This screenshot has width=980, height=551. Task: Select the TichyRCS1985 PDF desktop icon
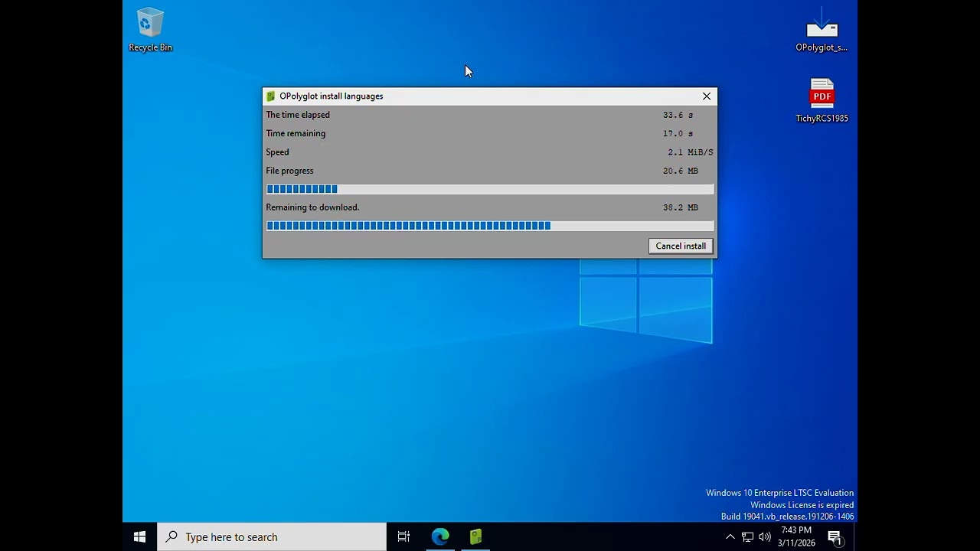tap(822, 100)
